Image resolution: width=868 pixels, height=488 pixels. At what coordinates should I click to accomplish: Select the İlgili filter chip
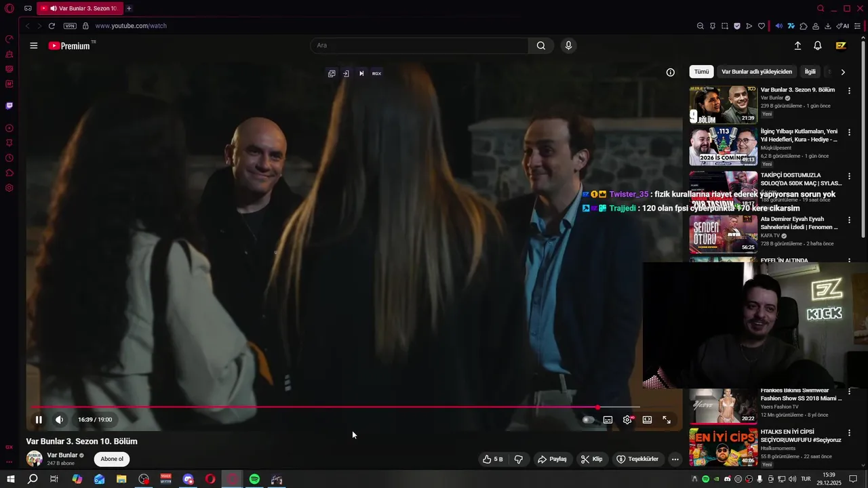pos(810,71)
